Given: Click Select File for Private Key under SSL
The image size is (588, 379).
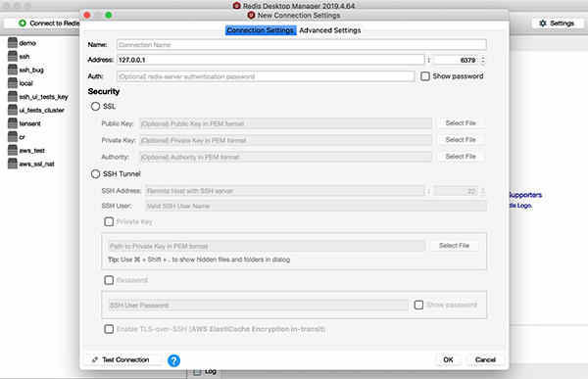Looking at the screenshot, I should click(461, 139).
